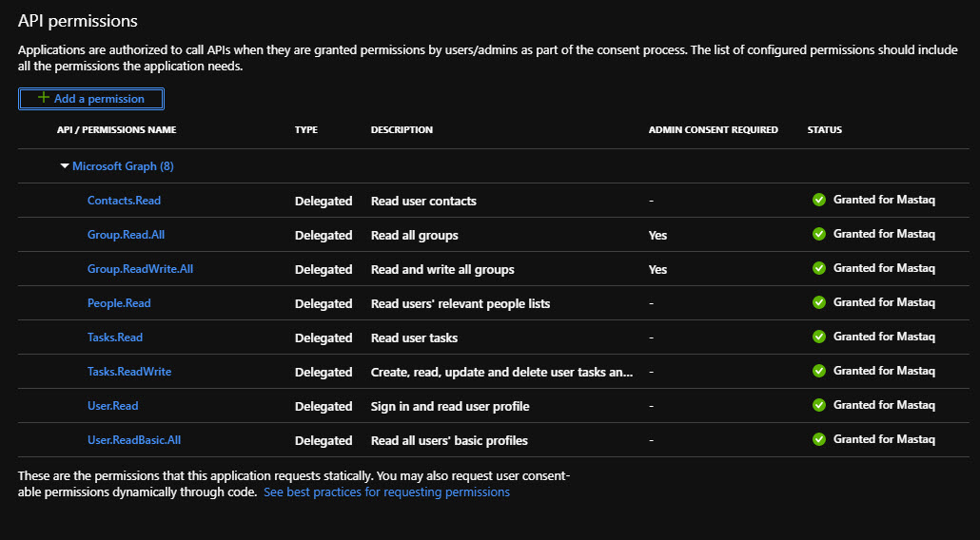Click green checkmark icon in User.Read row
This screenshot has height=540, width=980.
tap(818, 405)
